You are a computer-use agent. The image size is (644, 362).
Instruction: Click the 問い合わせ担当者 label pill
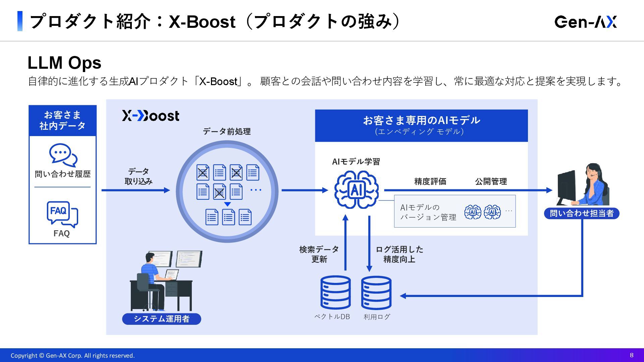[582, 213]
